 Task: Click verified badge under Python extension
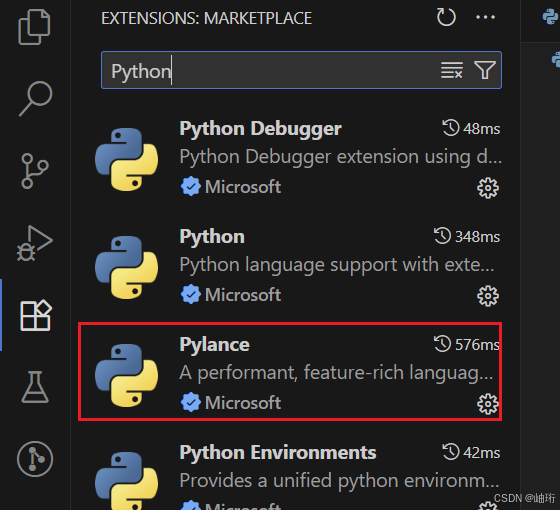(x=191, y=294)
